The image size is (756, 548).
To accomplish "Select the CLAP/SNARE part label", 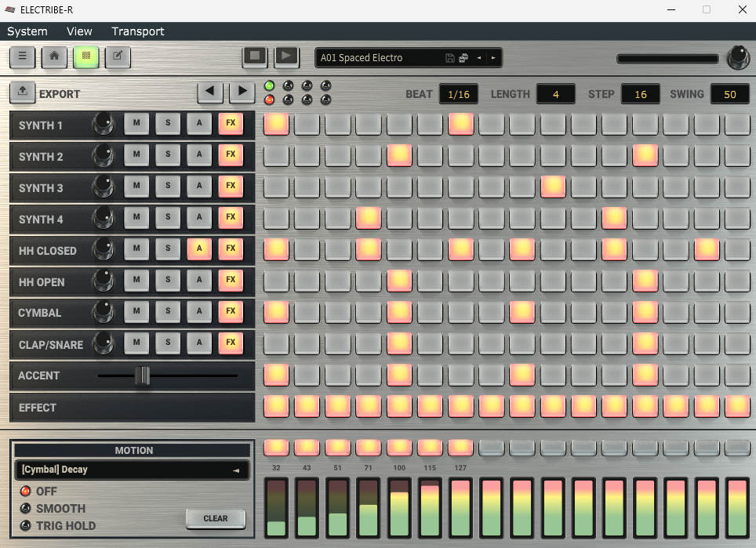I will pyautogui.click(x=51, y=345).
